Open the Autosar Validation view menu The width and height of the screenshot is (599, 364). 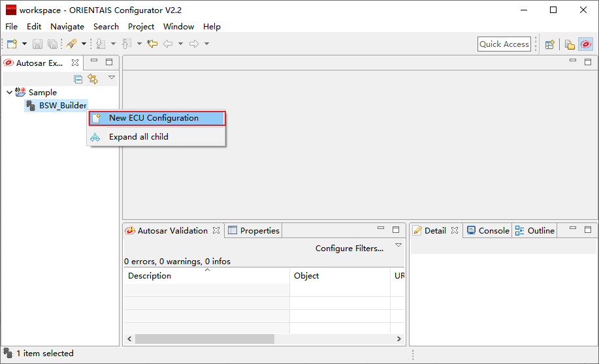pyautogui.click(x=398, y=245)
